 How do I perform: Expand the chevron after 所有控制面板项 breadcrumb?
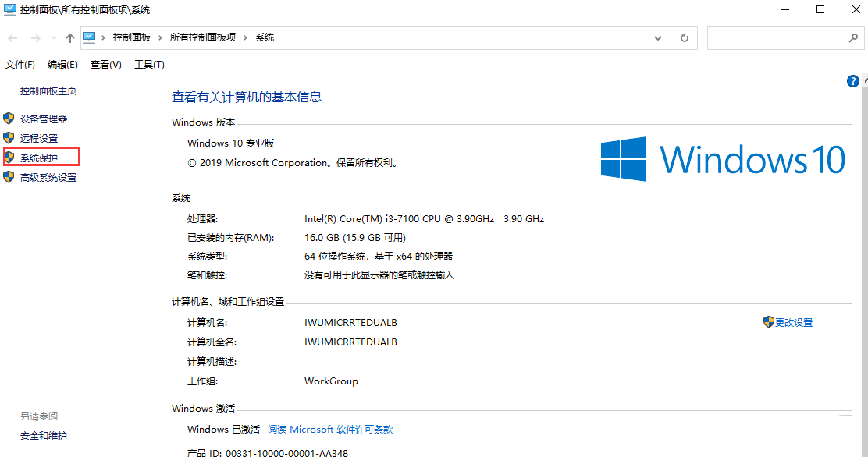tap(245, 37)
